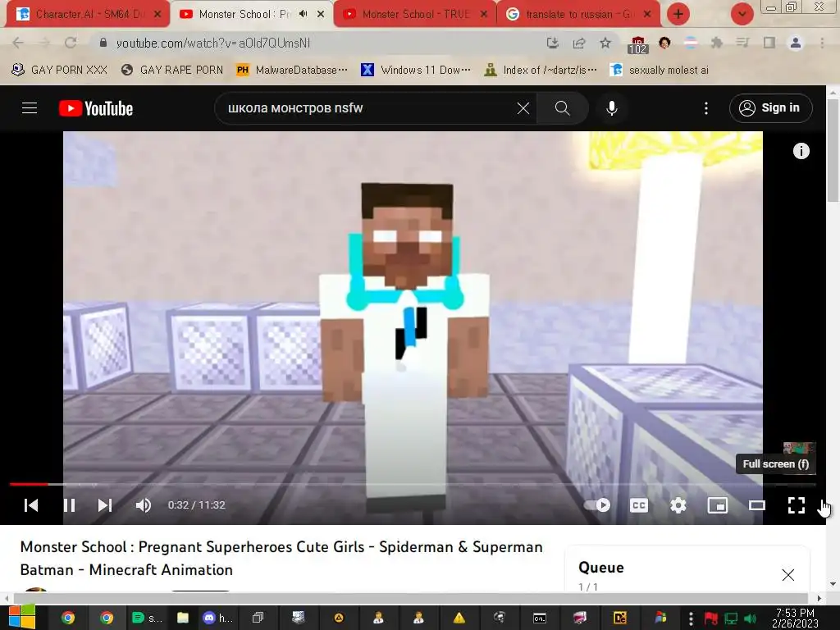Close the Queue panel
The height and width of the screenshot is (630, 840).
(788, 575)
